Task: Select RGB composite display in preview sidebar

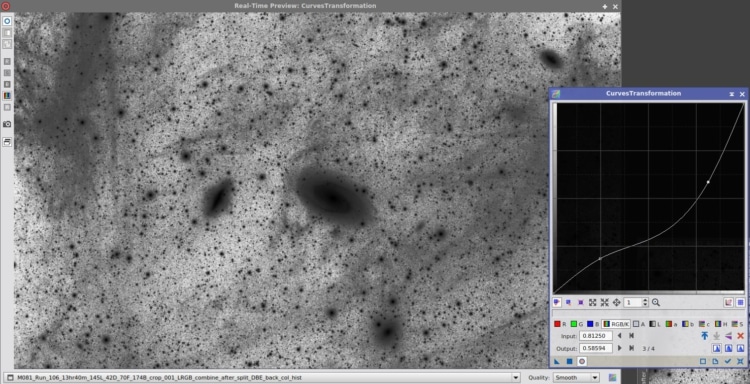Action: coord(7,96)
